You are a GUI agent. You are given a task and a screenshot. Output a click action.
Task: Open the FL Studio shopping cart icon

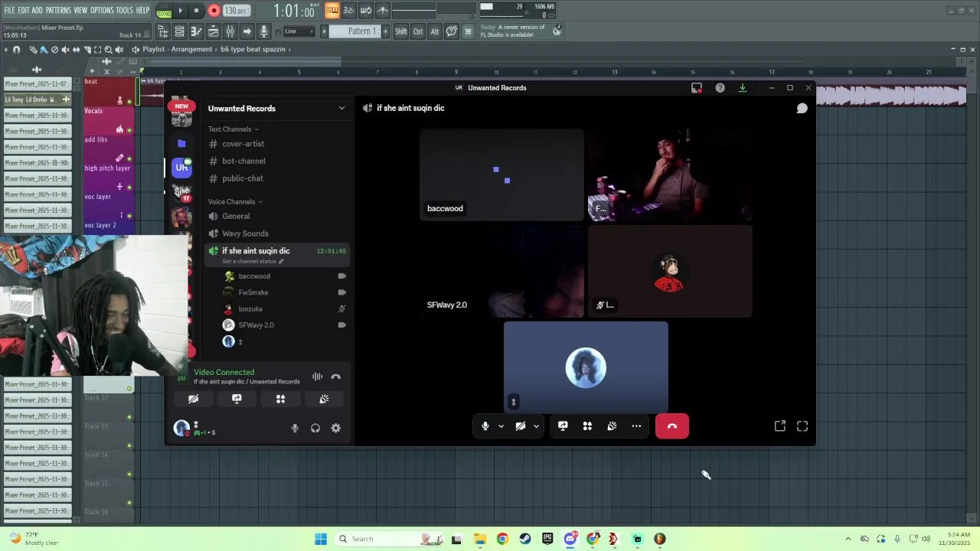(469, 31)
